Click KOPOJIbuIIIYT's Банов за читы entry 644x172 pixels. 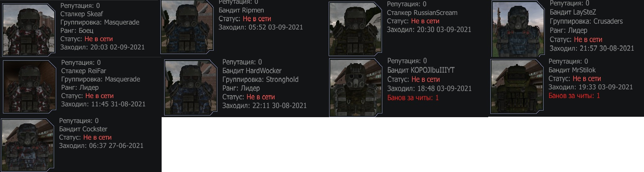click(413, 98)
